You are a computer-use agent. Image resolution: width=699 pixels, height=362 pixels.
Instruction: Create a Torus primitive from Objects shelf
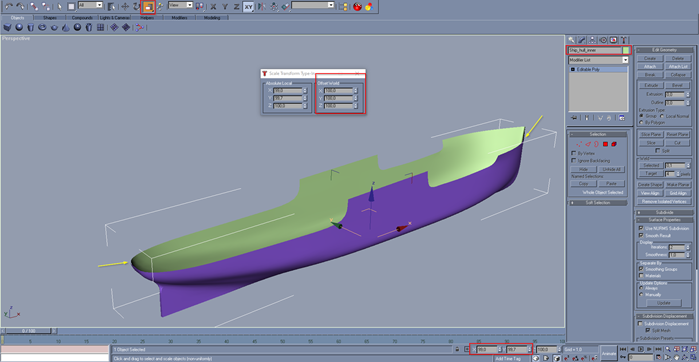(x=42, y=28)
